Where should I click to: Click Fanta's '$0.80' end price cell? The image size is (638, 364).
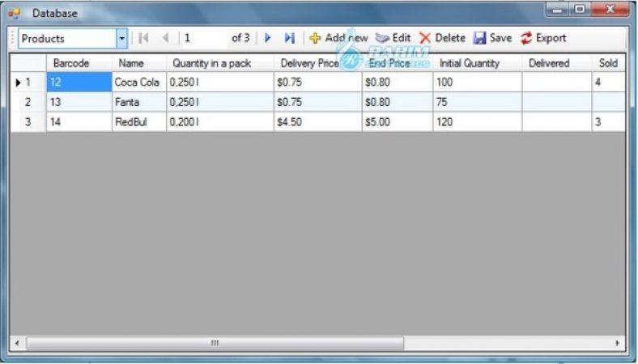tap(397, 102)
